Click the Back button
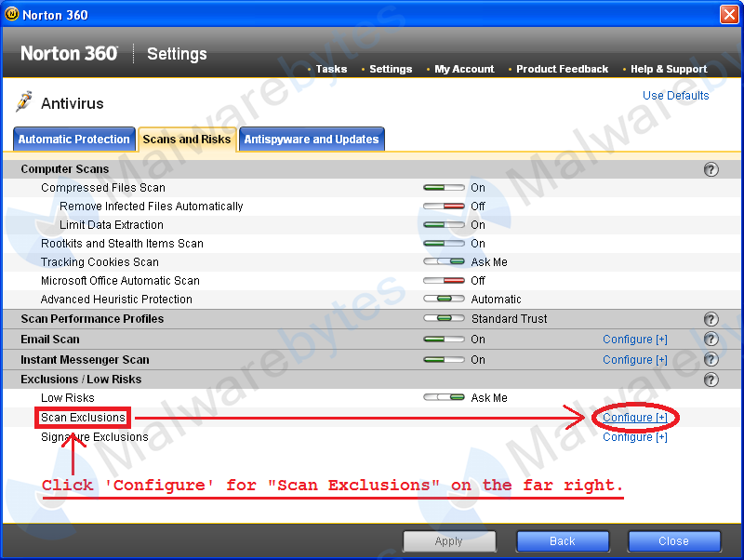This screenshot has width=744, height=560. 563,541
